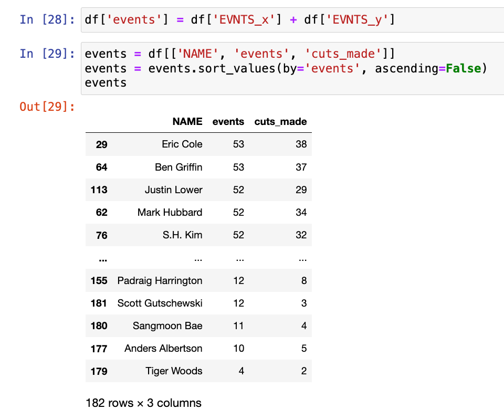
Task: Click the Out[29] output prompt
Action: (47, 107)
